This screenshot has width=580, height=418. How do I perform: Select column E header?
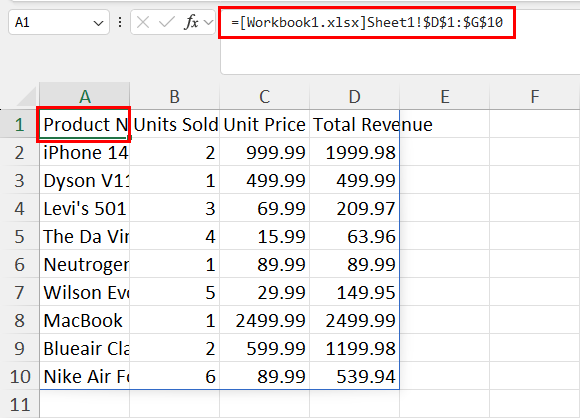click(x=445, y=97)
